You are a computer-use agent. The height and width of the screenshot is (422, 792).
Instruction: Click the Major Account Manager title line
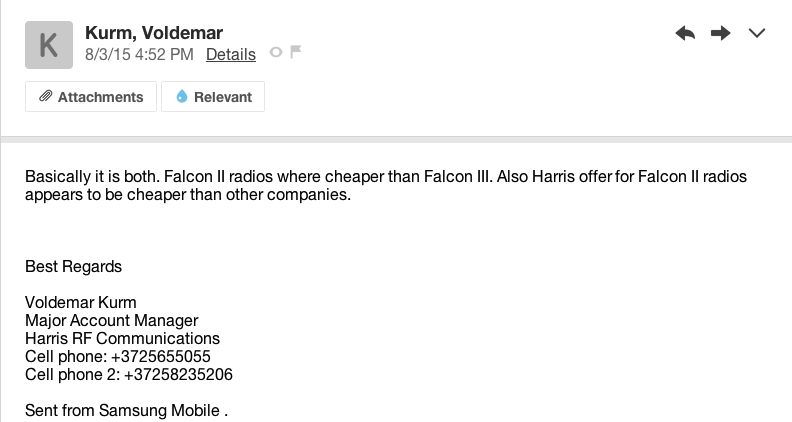click(x=112, y=320)
